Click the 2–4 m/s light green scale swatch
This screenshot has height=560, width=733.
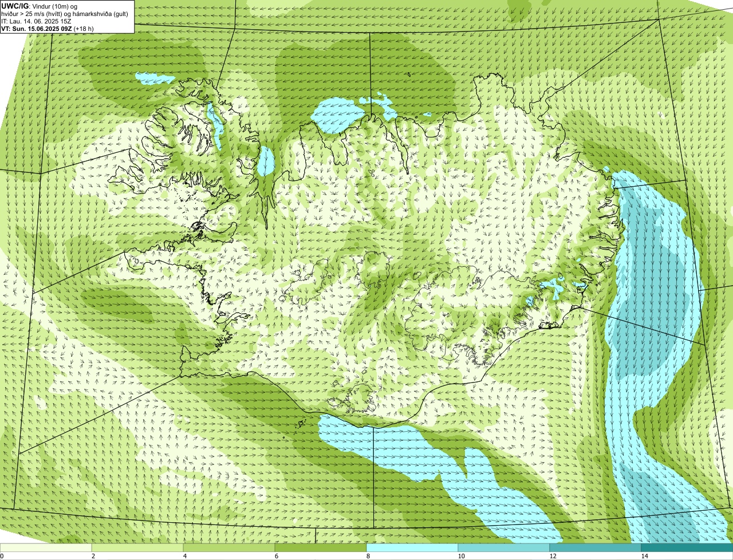(137, 548)
